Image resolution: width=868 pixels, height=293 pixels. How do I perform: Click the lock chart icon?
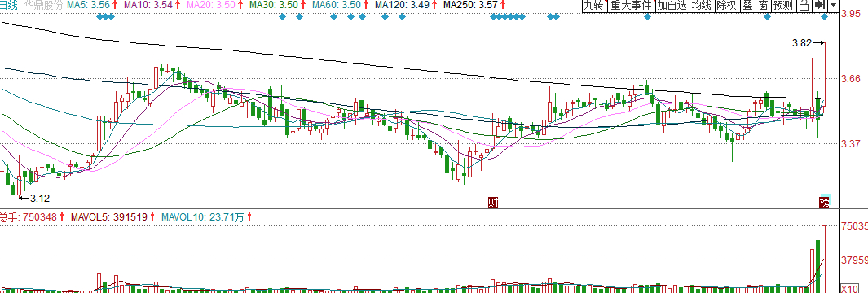(x=804, y=6)
